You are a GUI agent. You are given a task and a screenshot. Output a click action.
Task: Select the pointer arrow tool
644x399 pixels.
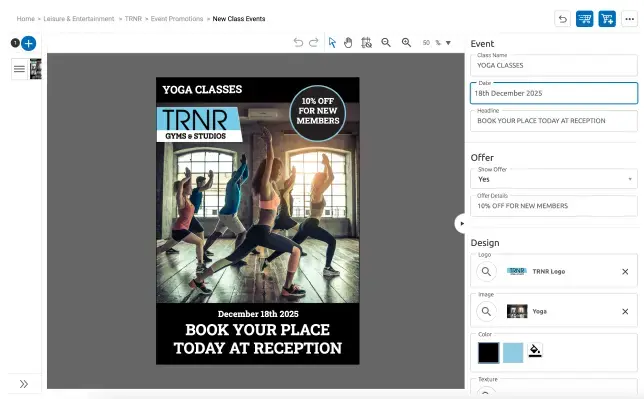pyautogui.click(x=332, y=42)
